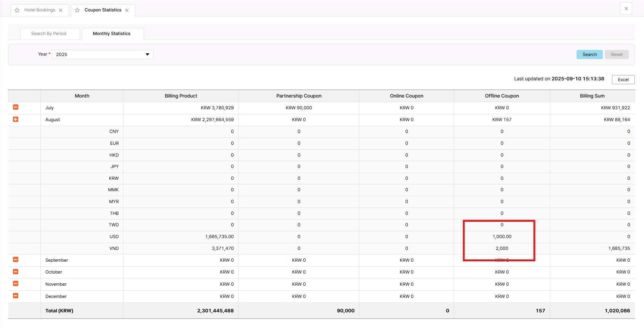Star the Coupon Statistics tab
The image size is (644, 328).
77,10
